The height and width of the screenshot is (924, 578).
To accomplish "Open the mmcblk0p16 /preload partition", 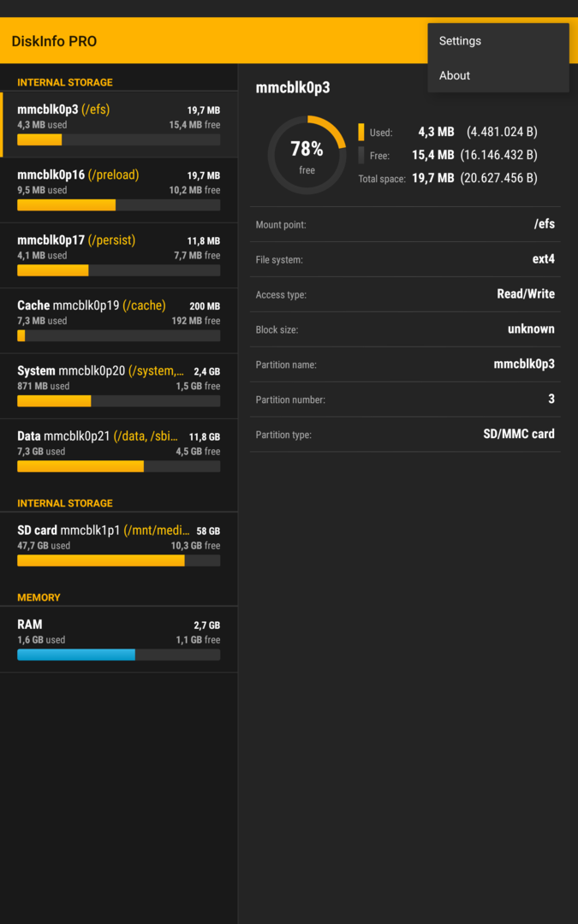I will 118,190.
